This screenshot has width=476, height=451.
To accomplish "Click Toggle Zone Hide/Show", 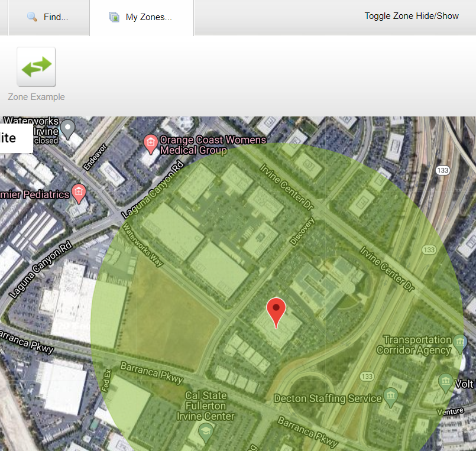I will (x=412, y=16).
